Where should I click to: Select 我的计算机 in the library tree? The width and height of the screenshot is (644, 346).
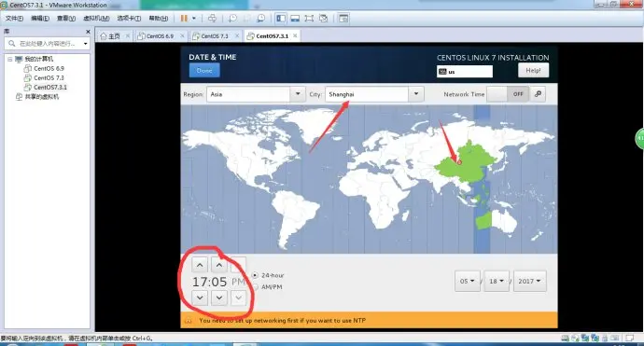click(38, 59)
